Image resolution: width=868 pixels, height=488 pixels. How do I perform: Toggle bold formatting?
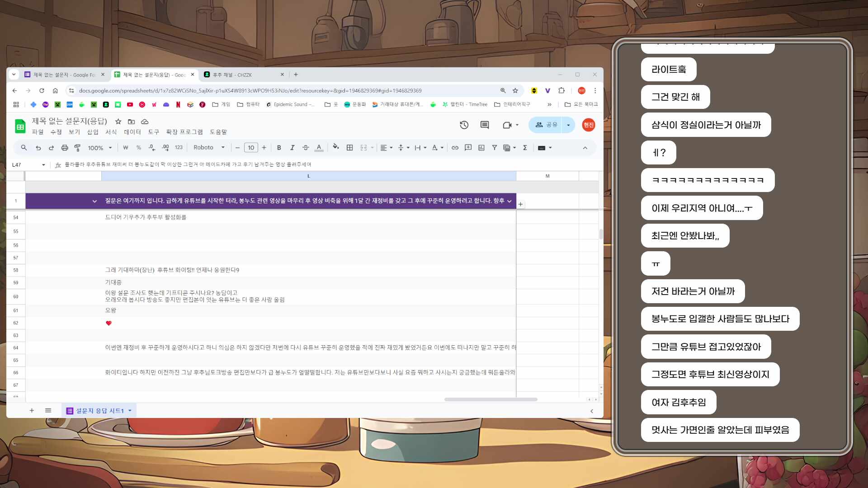[279, 148]
